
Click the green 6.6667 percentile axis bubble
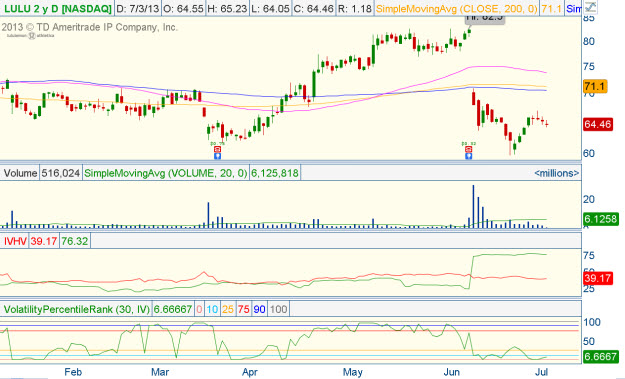tap(600, 356)
